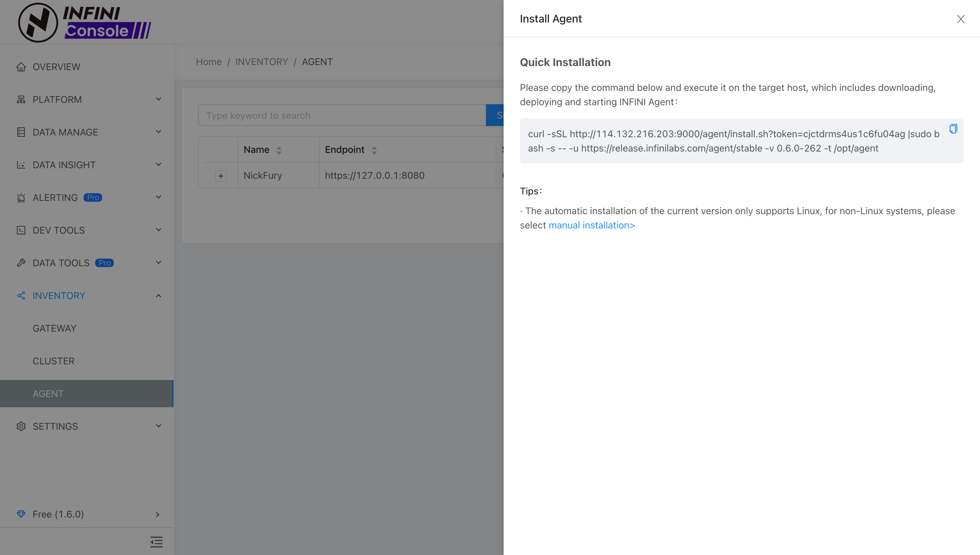Click the Data Insight chart icon
Viewport: 980px width, 555px height.
[21, 165]
